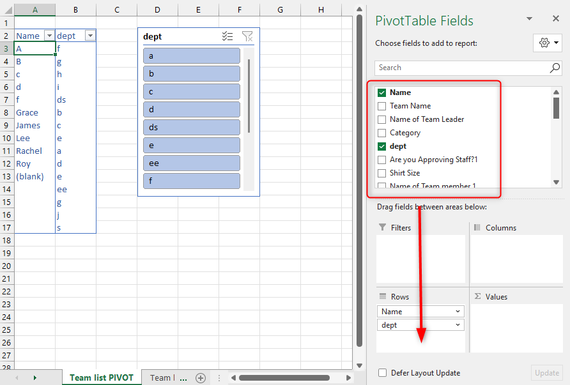Uncheck the dept field checkbox
Viewport: 570px width, 385px height.
click(x=382, y=147)
